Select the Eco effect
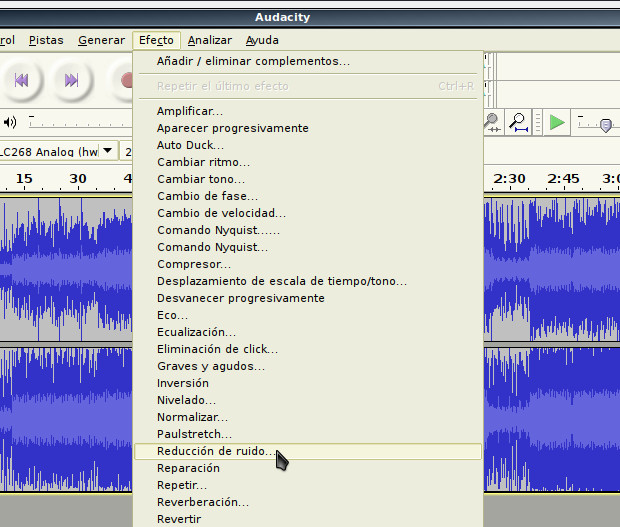 (x=308, y=315)
